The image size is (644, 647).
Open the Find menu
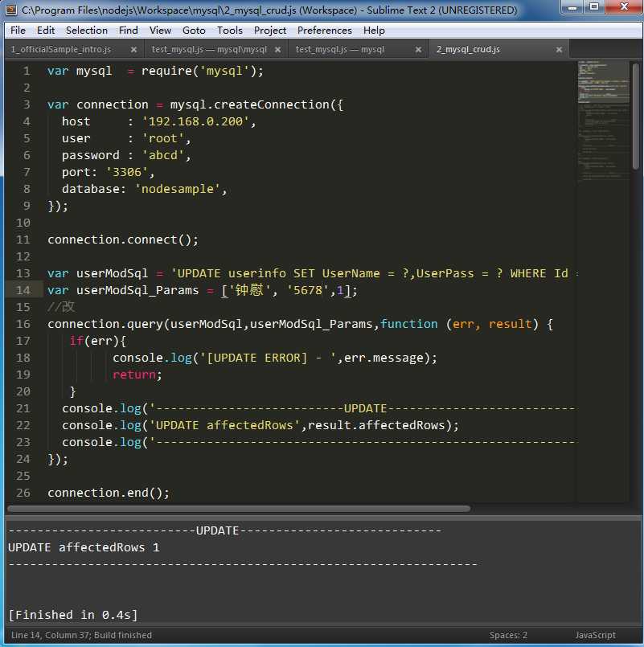click(x=129, y=30)
